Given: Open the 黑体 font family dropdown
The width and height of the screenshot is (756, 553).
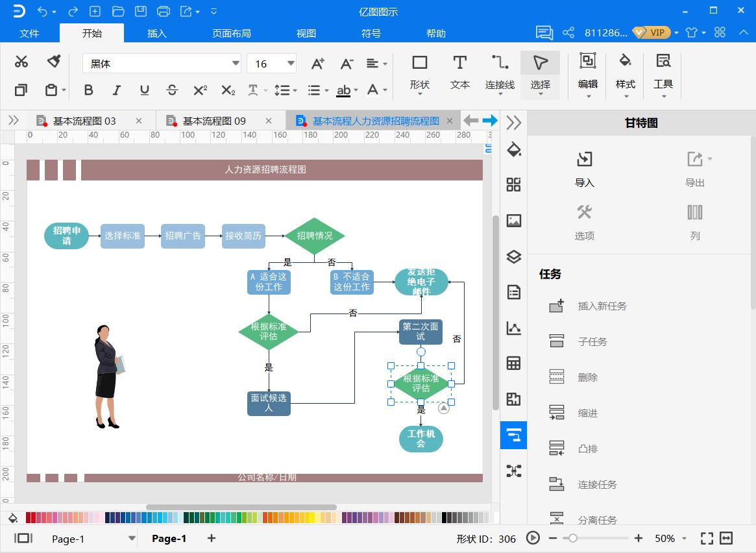Looking at the screenshot, I should 235,63.
